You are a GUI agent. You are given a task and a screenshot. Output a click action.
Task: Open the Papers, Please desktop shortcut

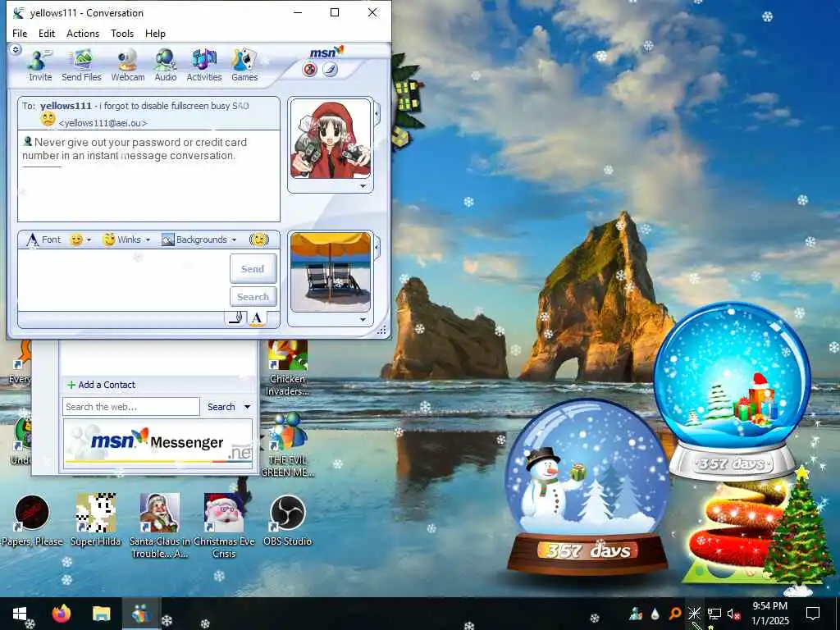click(x=32, y=521)
